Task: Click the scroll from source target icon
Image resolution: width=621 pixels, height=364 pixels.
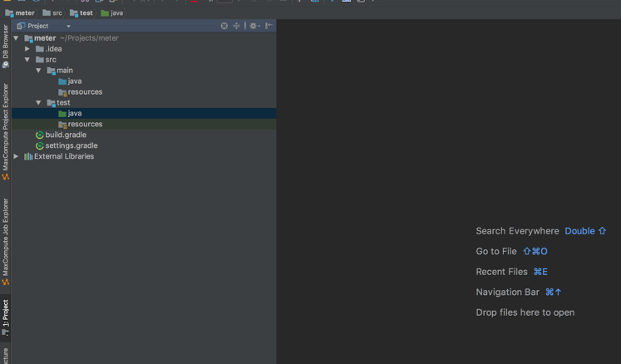Action: click(x=224, y=26)
